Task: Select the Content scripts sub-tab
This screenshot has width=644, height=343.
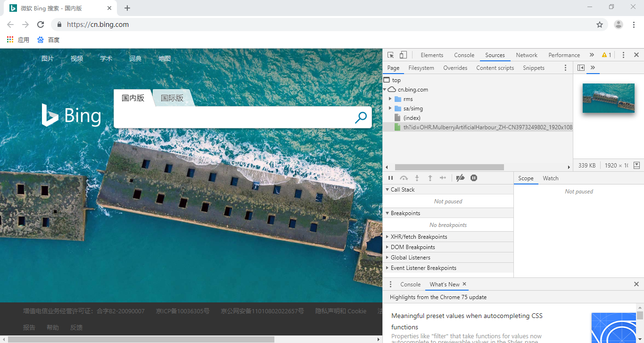Action: 495,68
